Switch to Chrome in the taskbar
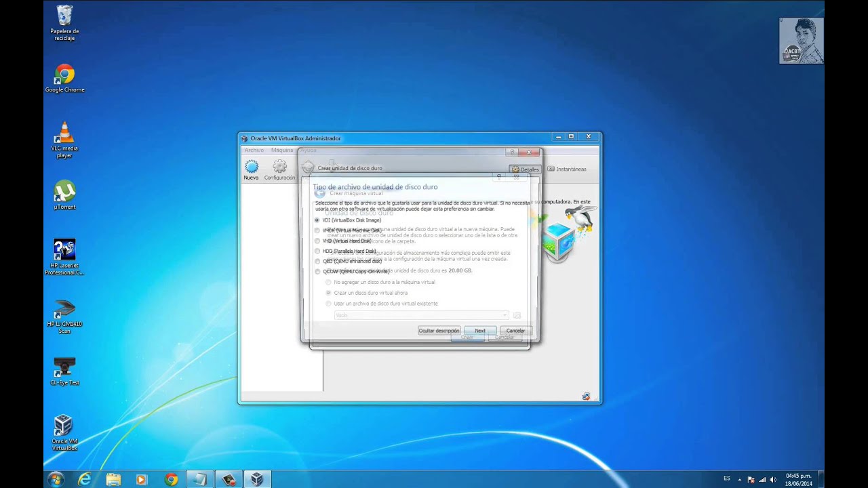This screenshot has height=488, width=868. click(x=171, y=479)
